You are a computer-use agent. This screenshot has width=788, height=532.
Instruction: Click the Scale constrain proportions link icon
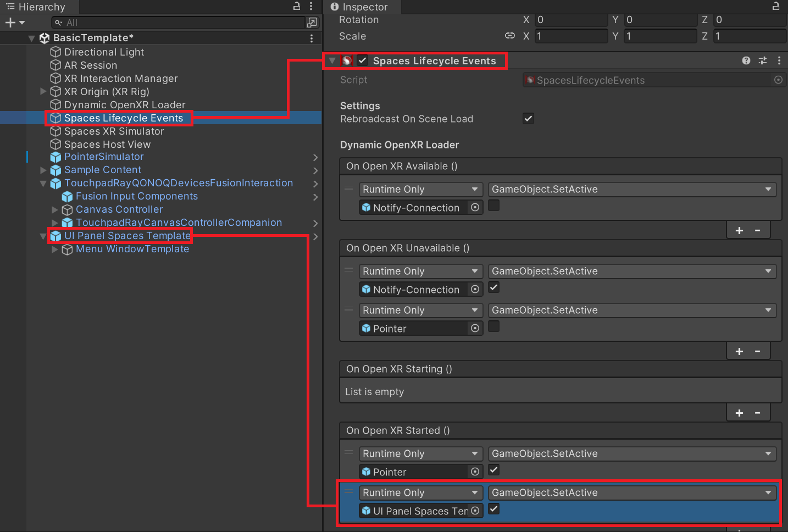point(510,36)
